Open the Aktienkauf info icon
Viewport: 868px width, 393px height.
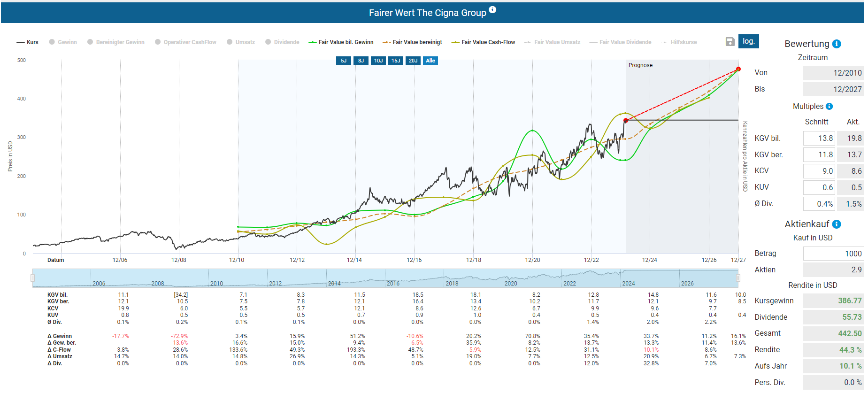click(x=837, y=224)
